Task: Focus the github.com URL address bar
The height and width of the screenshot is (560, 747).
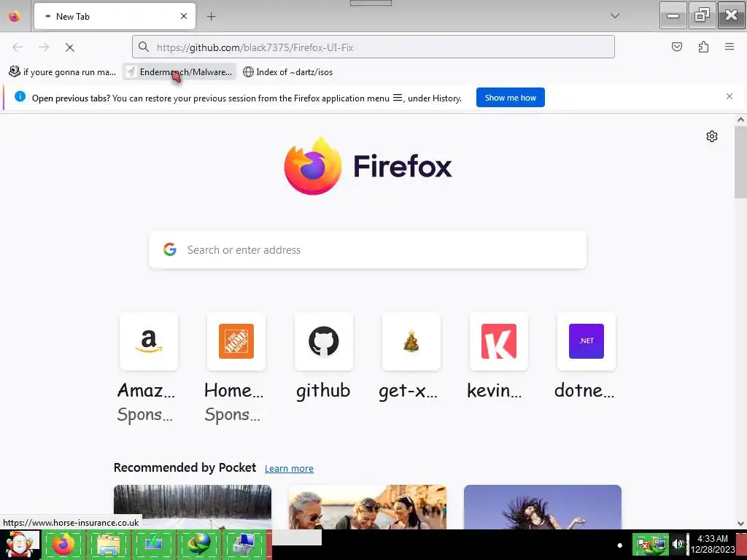Action: point(373,47)
